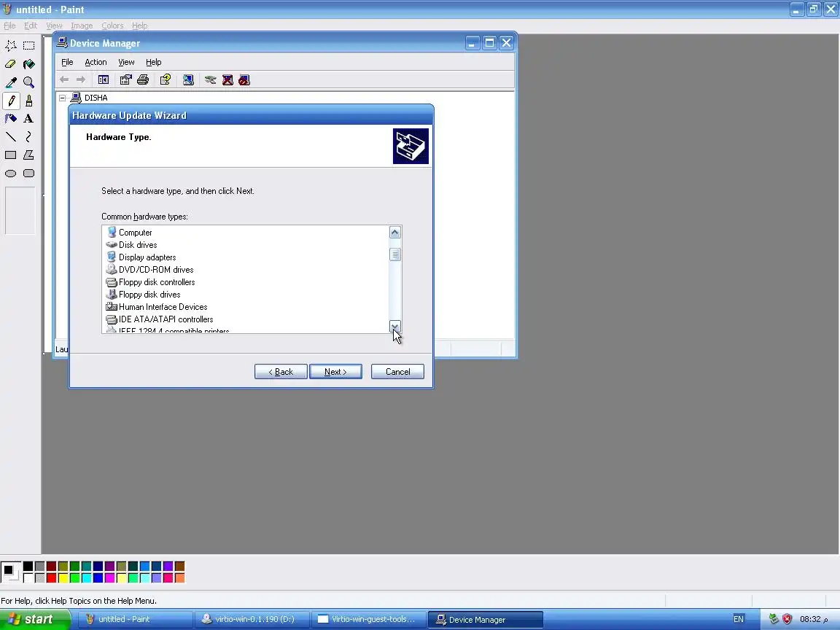The image size is (840, 630).
Task: Pick the Fill With Color bucket tool
Action: 29,63
